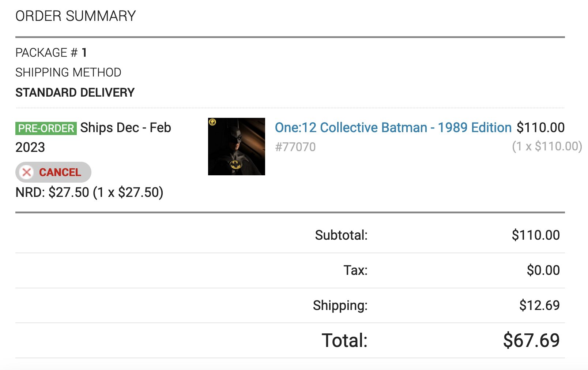The image size is (588, 370).
Task: Click the $110.00 item price
Action: tap(540, 127)
